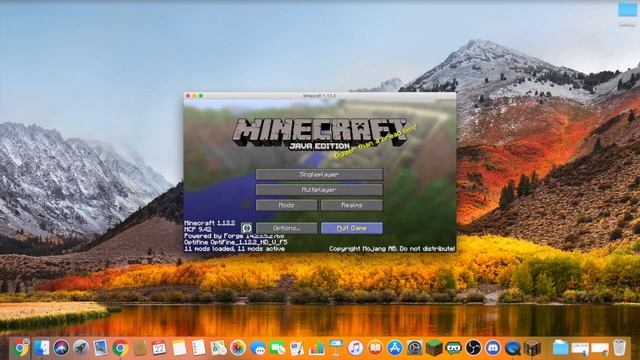Open the desktop folder in the top-right corner
The height and width of the screenshot is (360, 640).
pos(627,9)
